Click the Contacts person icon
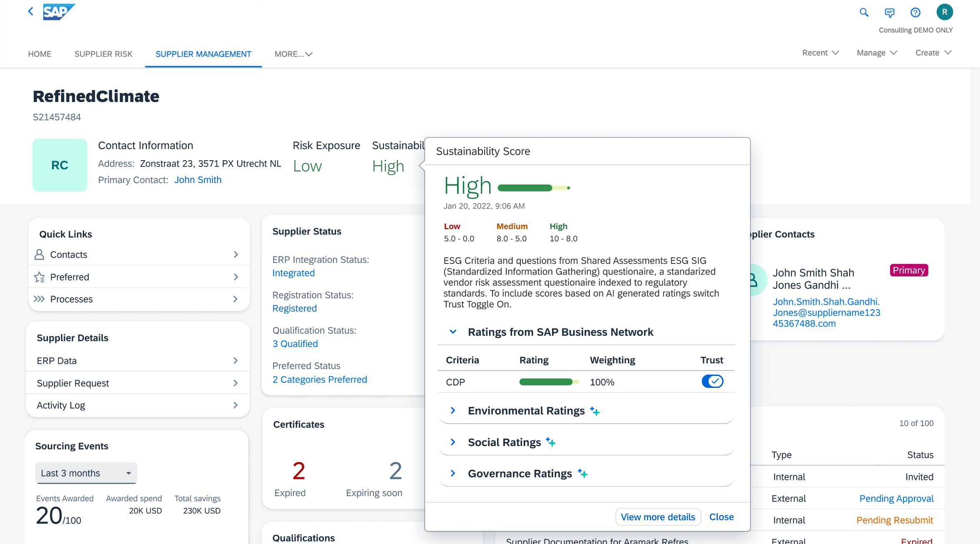The image size is (980, 544). pyautogui.click(x=39, y=254)
